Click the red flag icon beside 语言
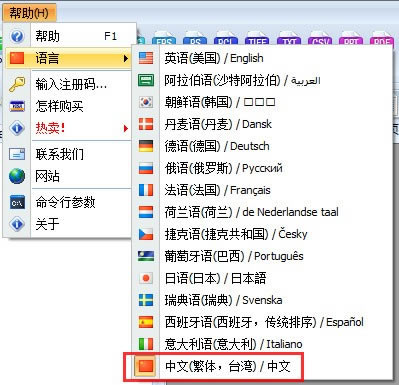Screen dimensions: 399x385 click(17, 58)
